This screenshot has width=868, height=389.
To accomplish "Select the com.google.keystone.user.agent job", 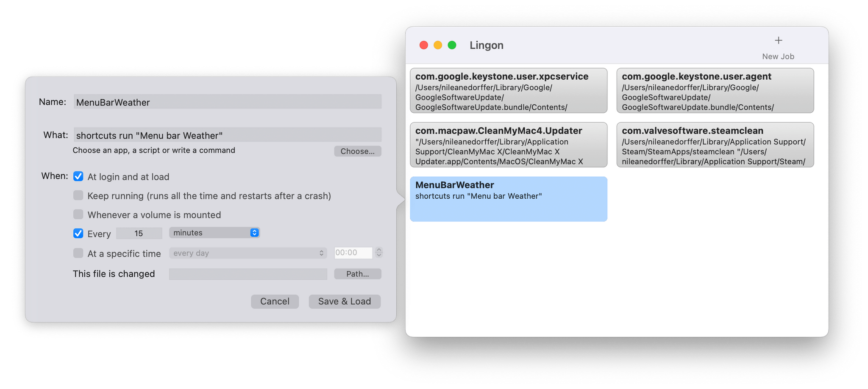I will pyautogui.click(x=715, y=91).
